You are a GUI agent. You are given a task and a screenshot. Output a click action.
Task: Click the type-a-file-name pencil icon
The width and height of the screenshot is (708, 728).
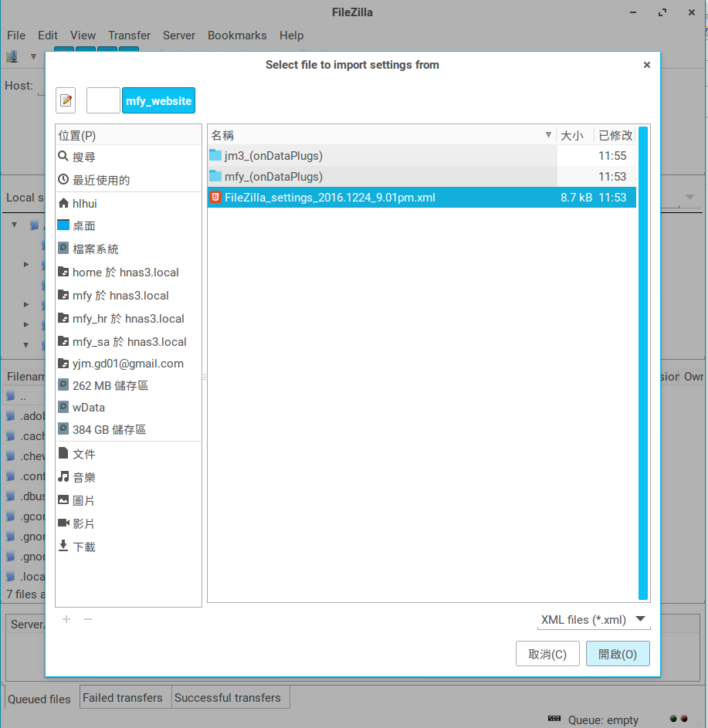click(66, 100)
